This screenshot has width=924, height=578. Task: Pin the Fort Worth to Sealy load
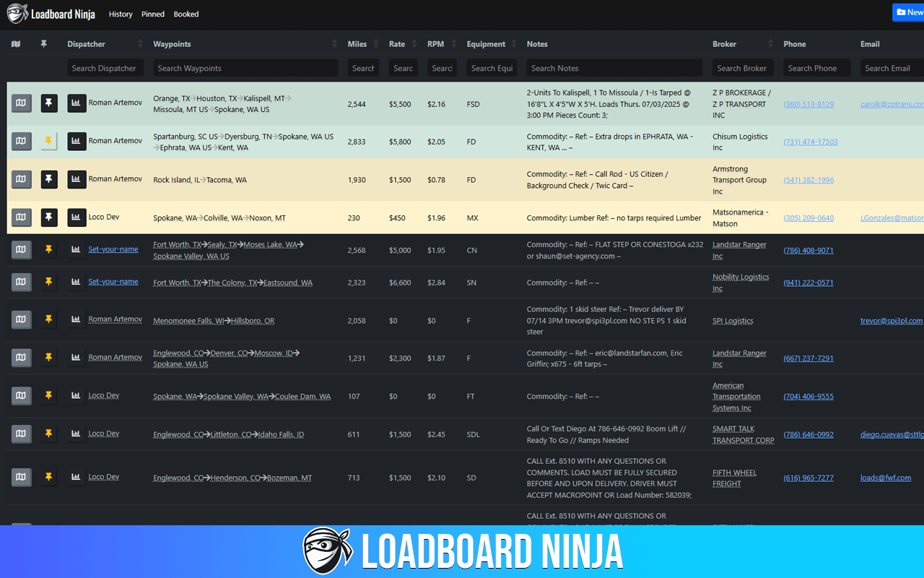click(49, 250)
